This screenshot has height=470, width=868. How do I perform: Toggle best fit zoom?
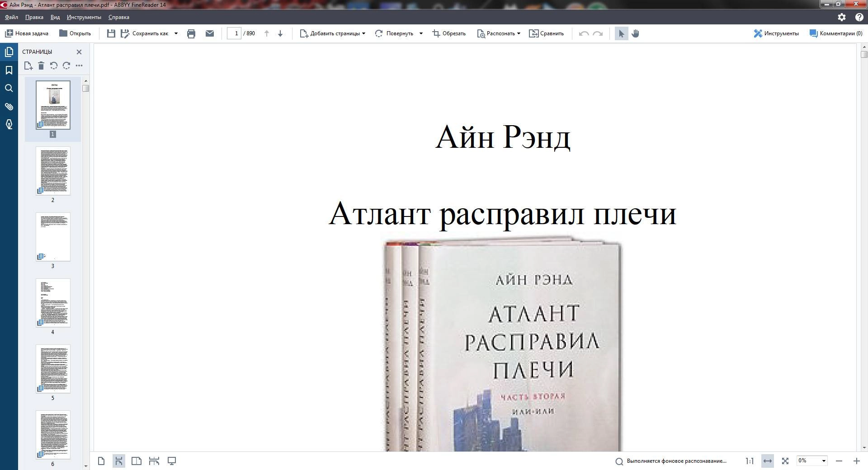785,461
